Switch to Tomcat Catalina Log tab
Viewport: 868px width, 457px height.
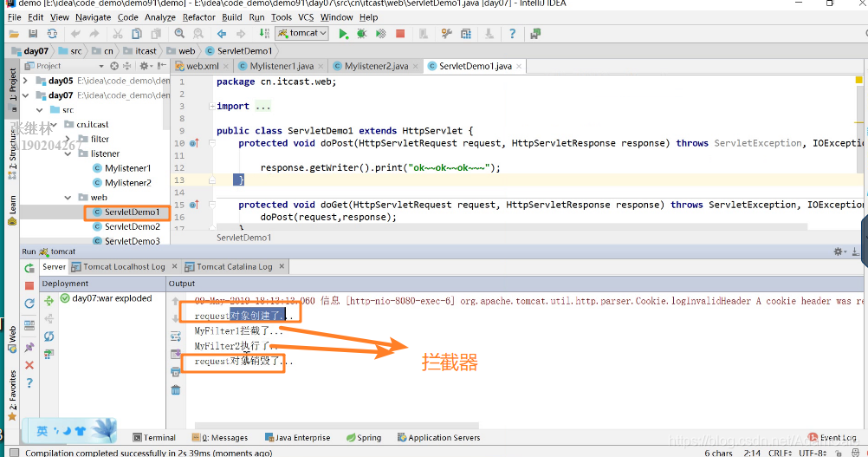pyautogui.click(x=234, y=266)
